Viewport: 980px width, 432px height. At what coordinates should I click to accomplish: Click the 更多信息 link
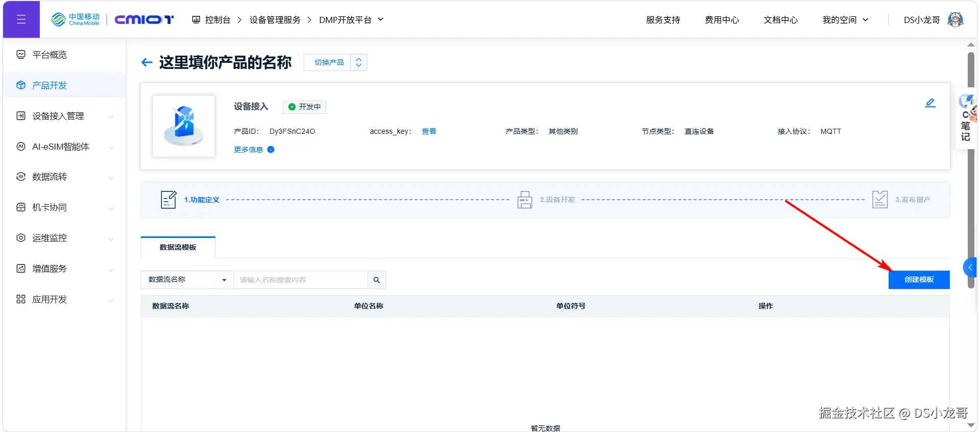coord(249,150)
